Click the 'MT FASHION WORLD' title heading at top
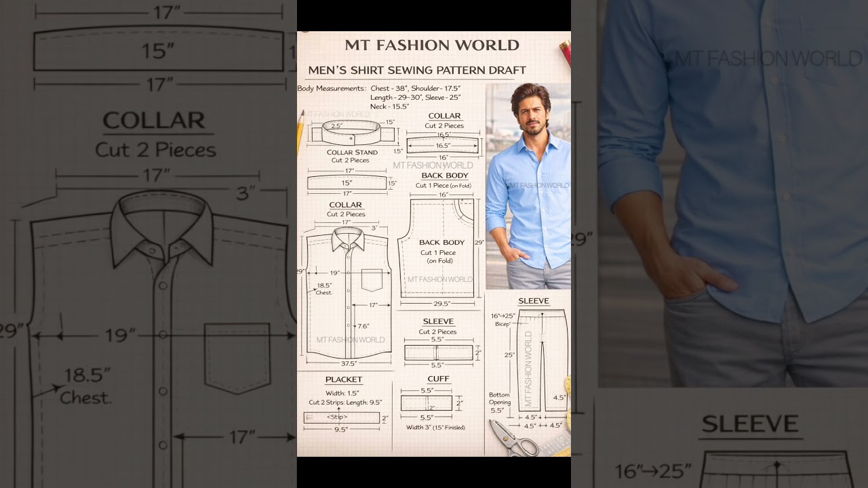868x488 pixels. pos(432,45)
